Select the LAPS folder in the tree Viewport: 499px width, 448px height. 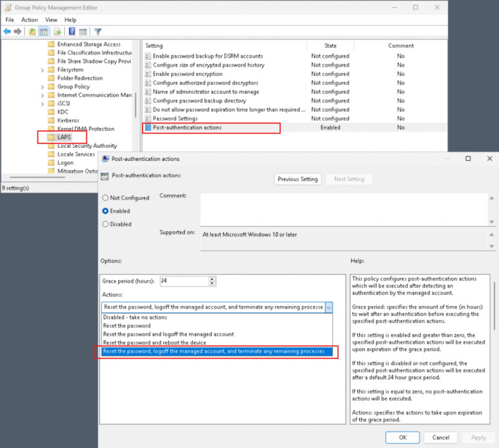(x=64, y=137)
